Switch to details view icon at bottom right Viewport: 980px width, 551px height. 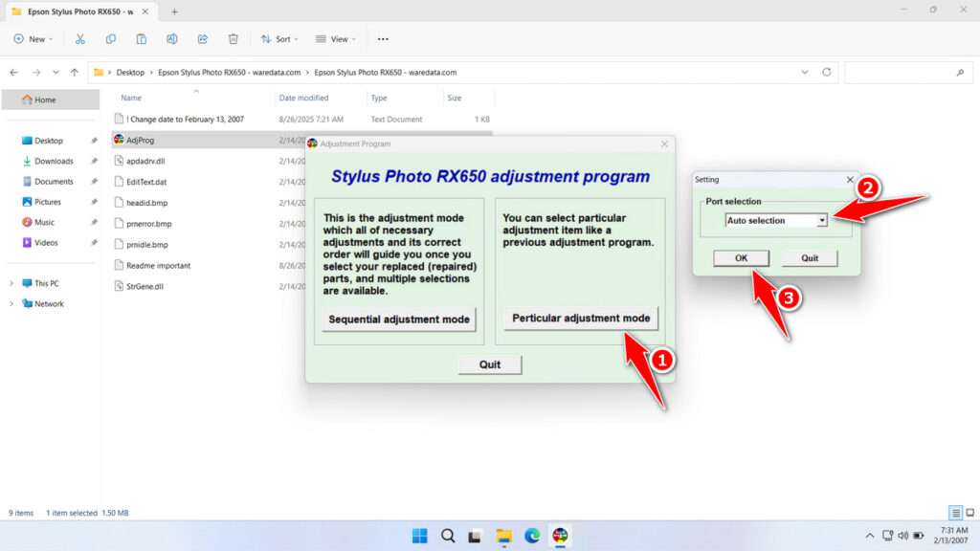pyautogui.click(x=955, y=513)
